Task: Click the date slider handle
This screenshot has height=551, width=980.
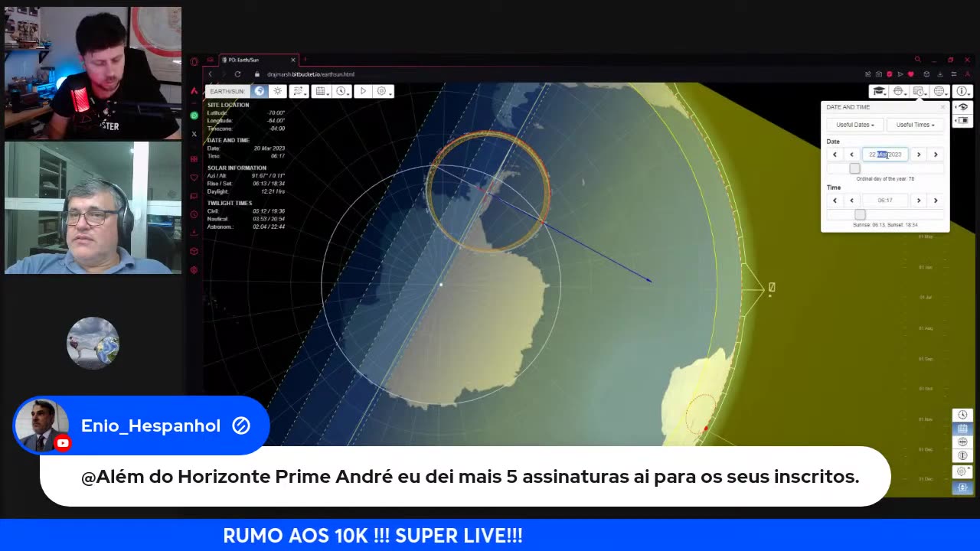Action: [854, 168]
